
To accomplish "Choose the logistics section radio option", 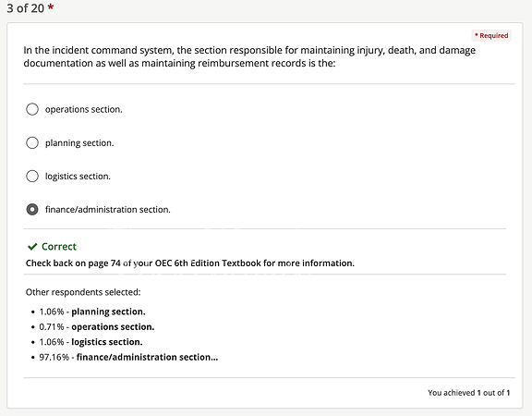I will 32,177.
